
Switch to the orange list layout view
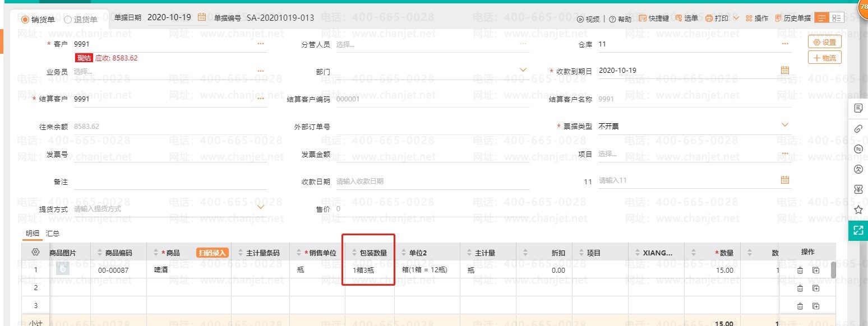(821, 18)
